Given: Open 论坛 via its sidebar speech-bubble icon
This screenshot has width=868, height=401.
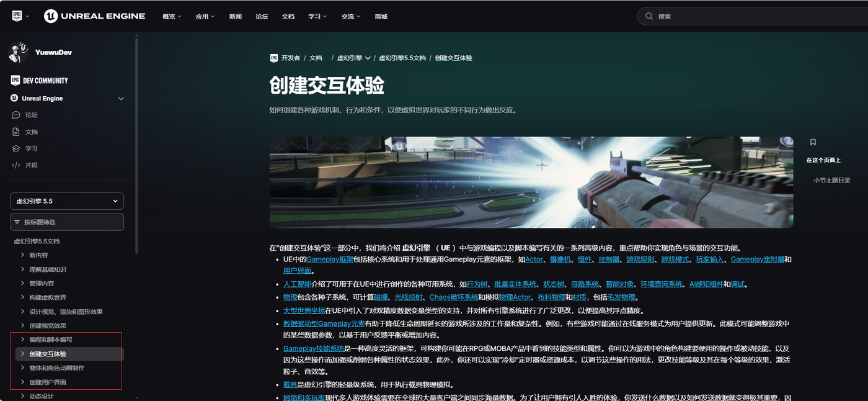Looking at the screenshot, I should (x=16, y=115).
